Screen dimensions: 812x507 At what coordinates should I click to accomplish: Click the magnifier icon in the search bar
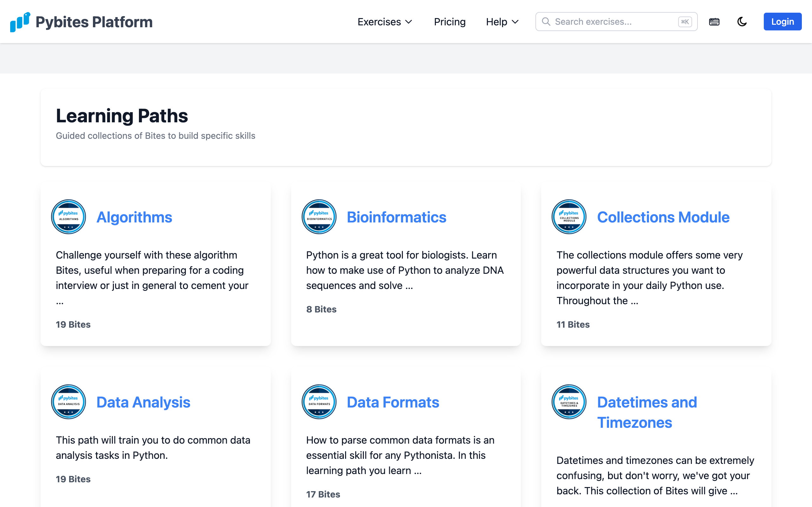coord(546,22)
